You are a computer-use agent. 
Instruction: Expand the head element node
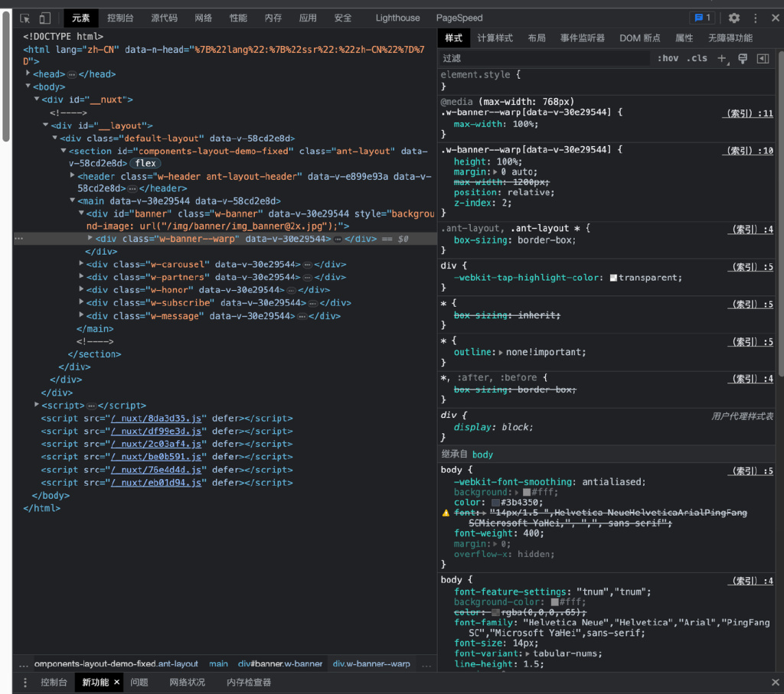point(28,74)
